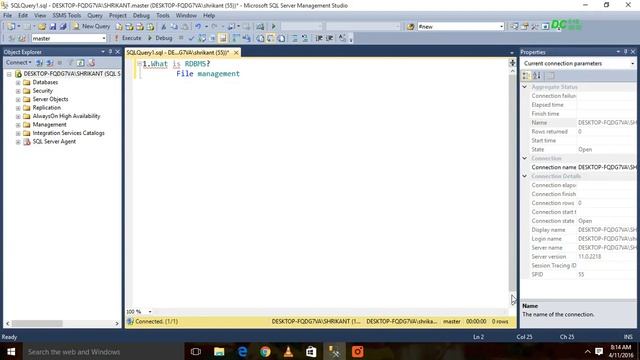Screen dimensions: 640x360
Task: Collapse the Aggregate Status property group
Action: (x=525, y=87)
